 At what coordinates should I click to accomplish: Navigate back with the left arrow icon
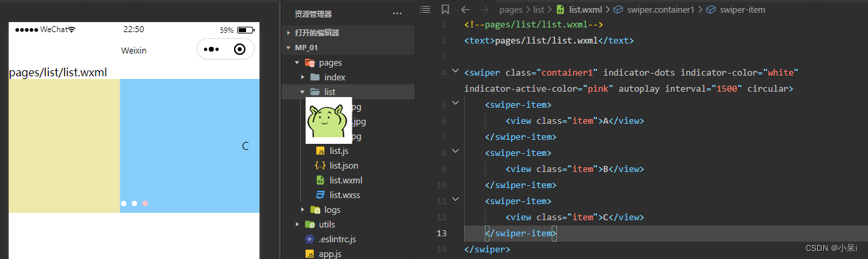[x=465, y=9]
